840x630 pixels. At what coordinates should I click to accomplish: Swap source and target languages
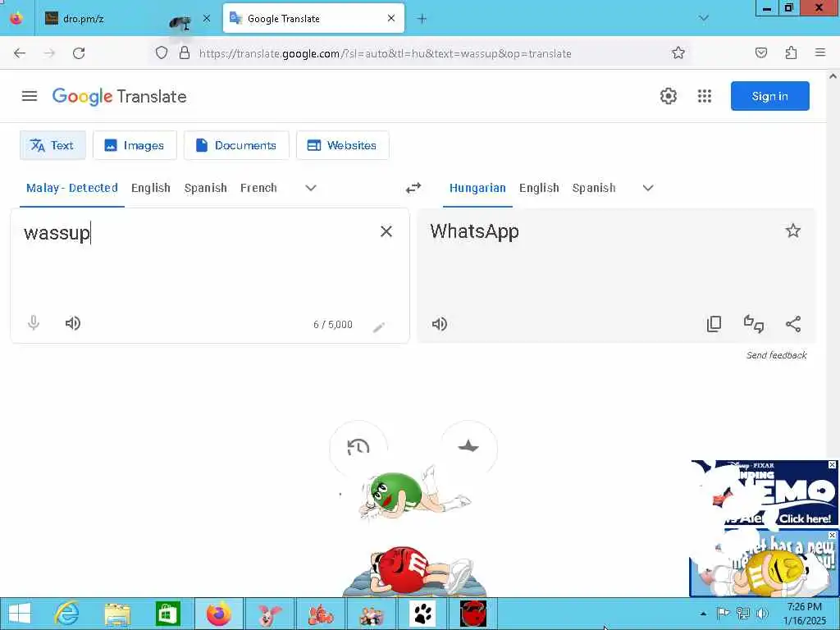[x=413, y=188]
